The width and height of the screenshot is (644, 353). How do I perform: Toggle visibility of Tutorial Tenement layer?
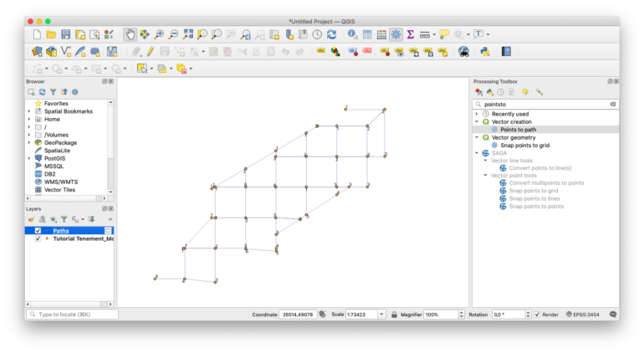(38, 238)
